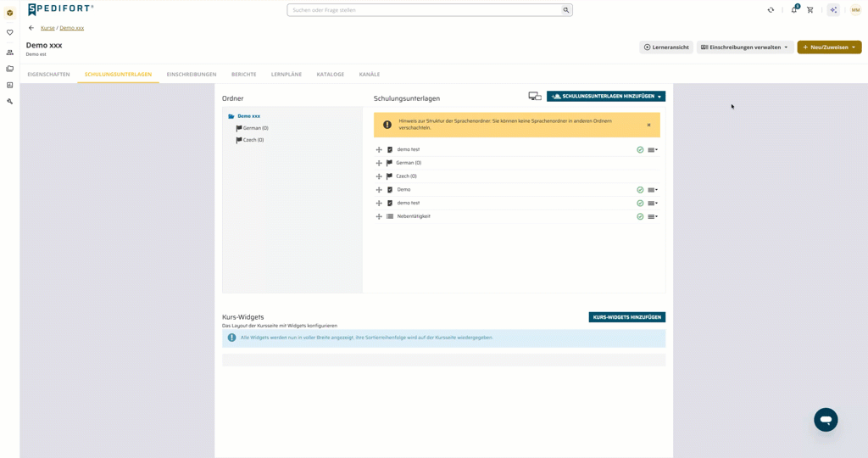
Task: Open Schulungsunterlagen hinzufügen dropdown
Action: [x=606, y=97]
